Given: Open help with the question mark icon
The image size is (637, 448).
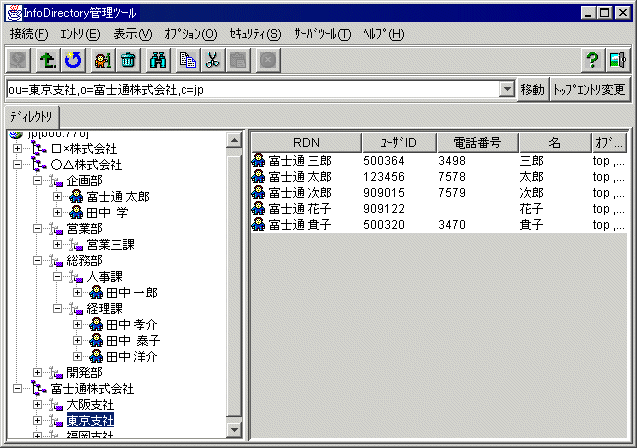Looking at the screenshot, I should (x=592, y=61).
